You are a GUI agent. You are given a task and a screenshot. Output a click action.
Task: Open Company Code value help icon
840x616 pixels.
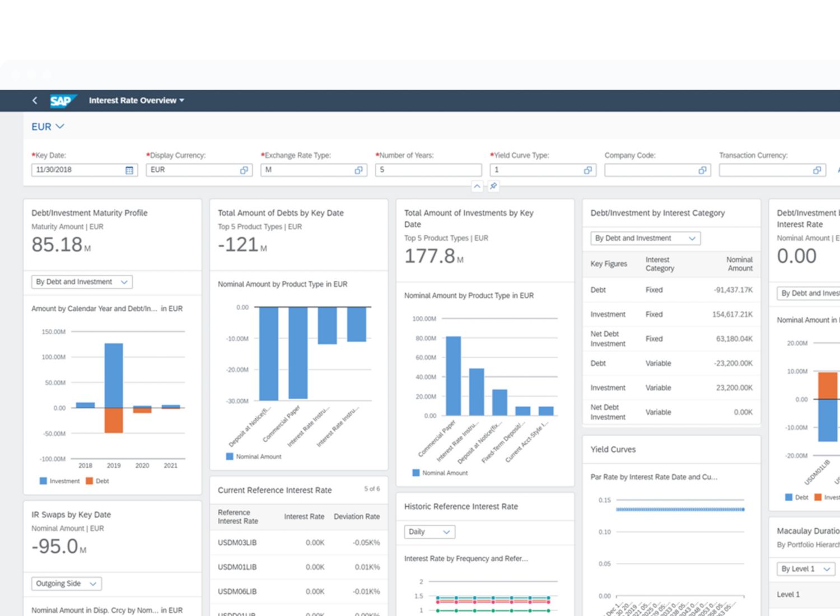point(702,170)
